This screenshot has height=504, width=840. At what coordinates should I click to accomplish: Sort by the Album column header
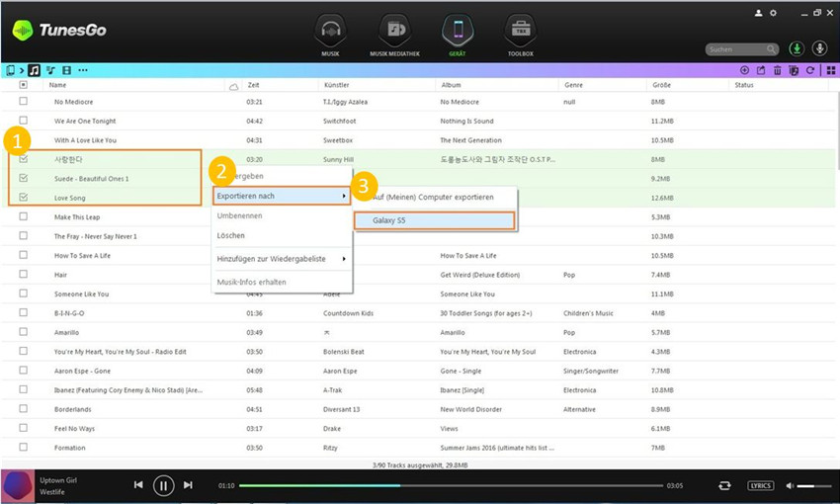point(451,85)
